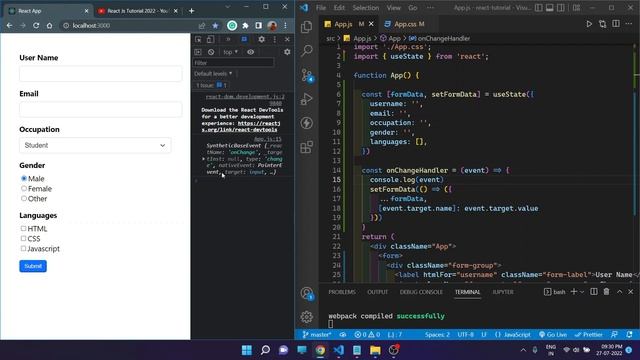Click the Submit button

pyautogui.click(x=33, y=266)
